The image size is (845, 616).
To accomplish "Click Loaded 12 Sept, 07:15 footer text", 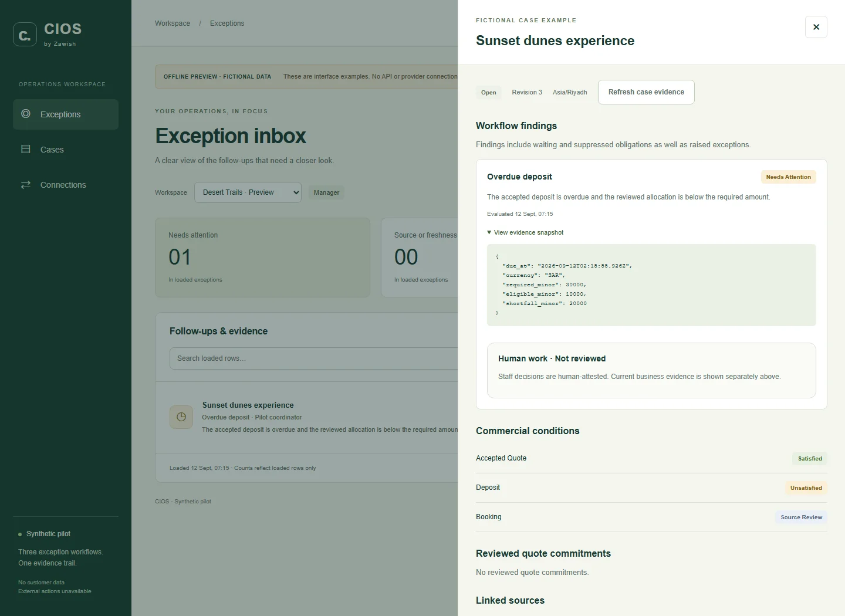I will (x=242, y=468).
